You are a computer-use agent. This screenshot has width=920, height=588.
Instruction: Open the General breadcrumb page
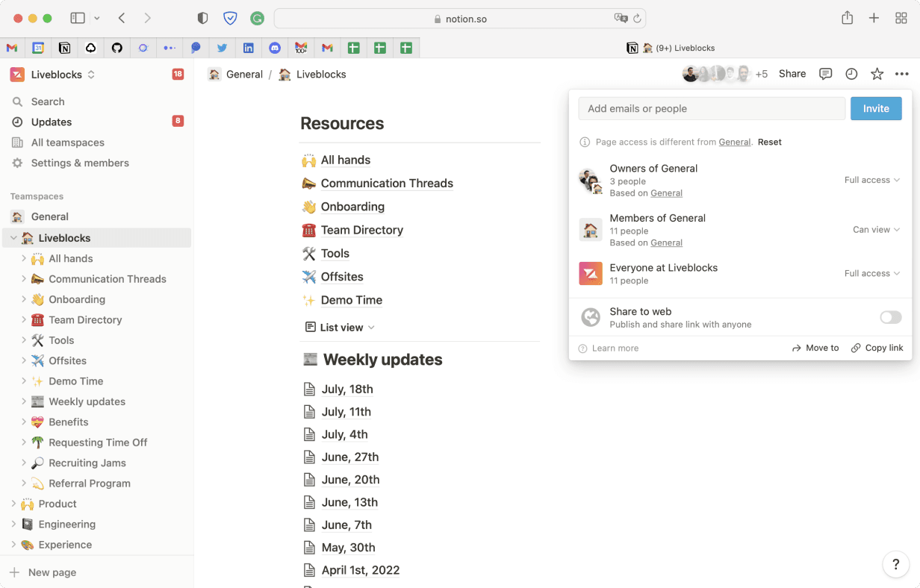pos(244,74)
